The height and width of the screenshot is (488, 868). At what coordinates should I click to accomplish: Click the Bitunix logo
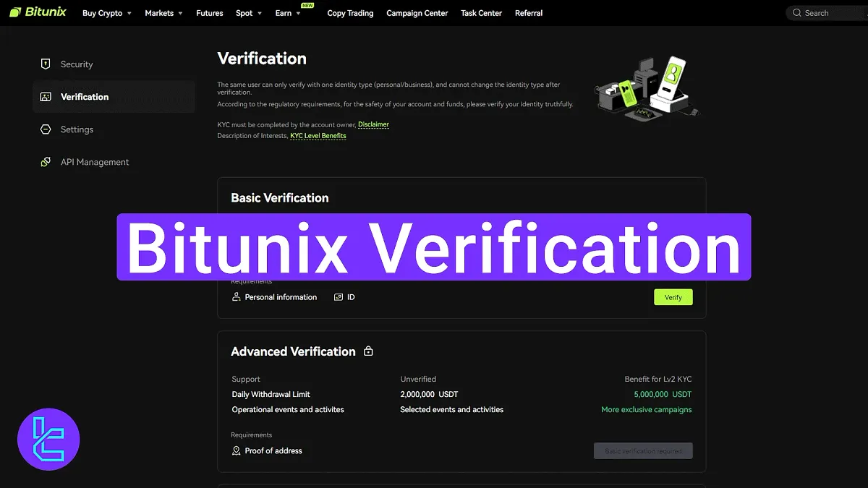[38, 12]
